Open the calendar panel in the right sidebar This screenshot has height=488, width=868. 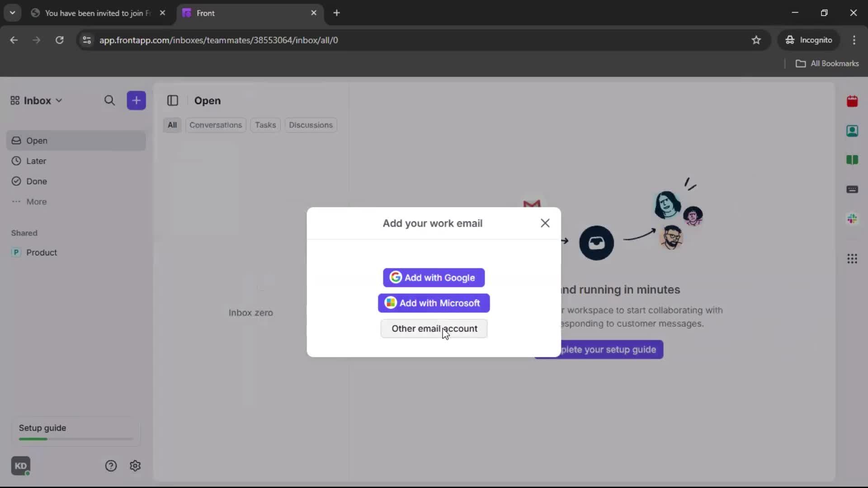click(x=853, y=101)
